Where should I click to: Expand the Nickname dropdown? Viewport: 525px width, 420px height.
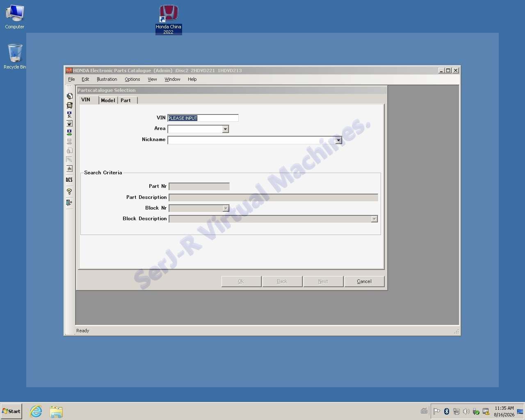point(338,140)
